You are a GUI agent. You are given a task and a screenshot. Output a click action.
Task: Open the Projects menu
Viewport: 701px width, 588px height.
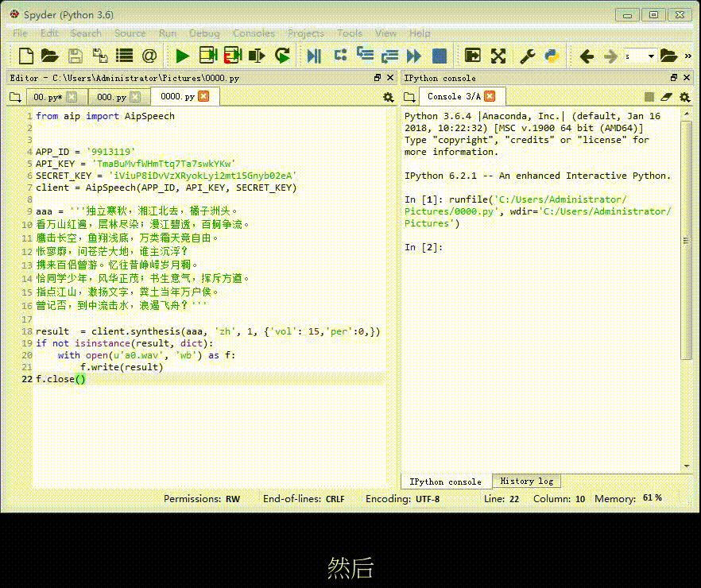pos(306,33)
